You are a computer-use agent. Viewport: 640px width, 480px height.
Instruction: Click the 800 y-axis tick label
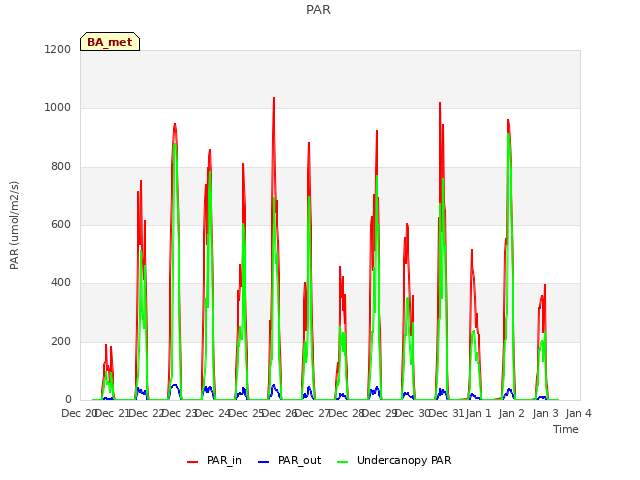point(61,167)
